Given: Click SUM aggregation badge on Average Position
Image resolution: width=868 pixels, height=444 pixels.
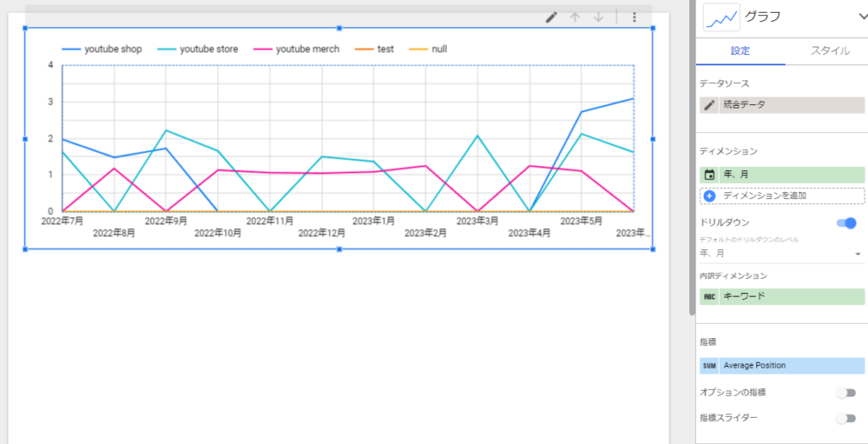Looking at the screenshot, I should pos(709,366).
